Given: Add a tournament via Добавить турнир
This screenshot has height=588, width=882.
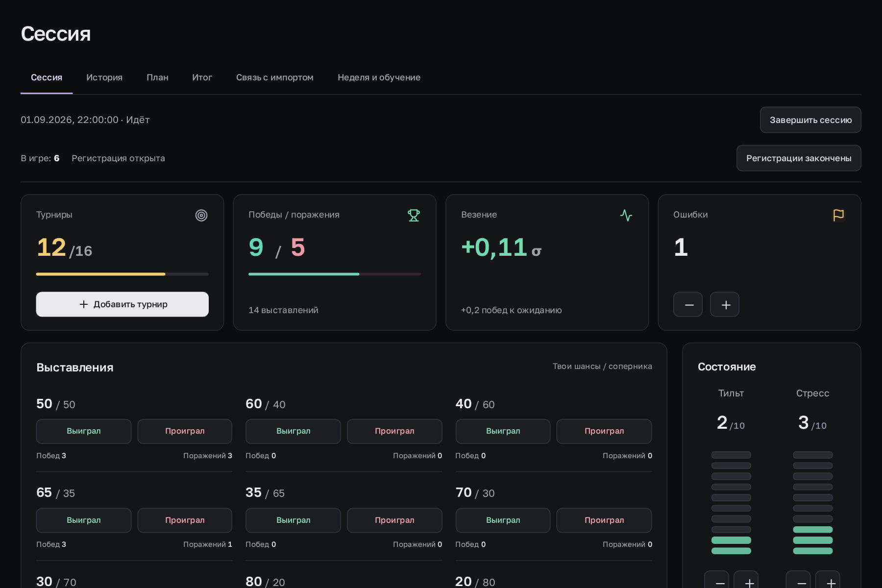Looking at the screenshot, I should (x=122, y=304).
